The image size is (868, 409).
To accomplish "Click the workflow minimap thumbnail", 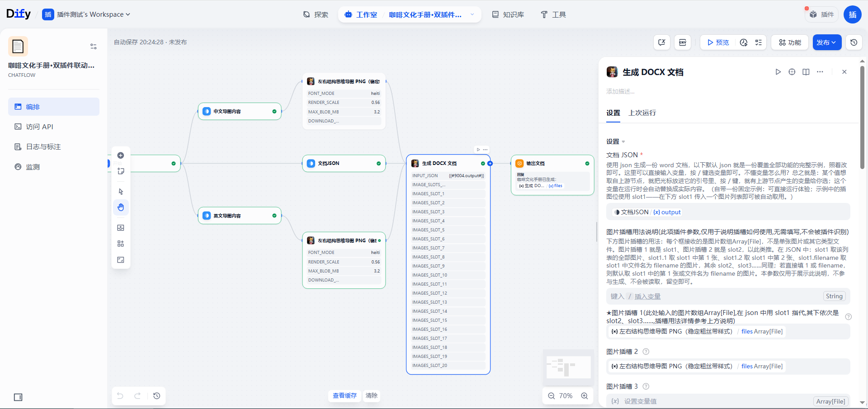I will tap(568, 367).
